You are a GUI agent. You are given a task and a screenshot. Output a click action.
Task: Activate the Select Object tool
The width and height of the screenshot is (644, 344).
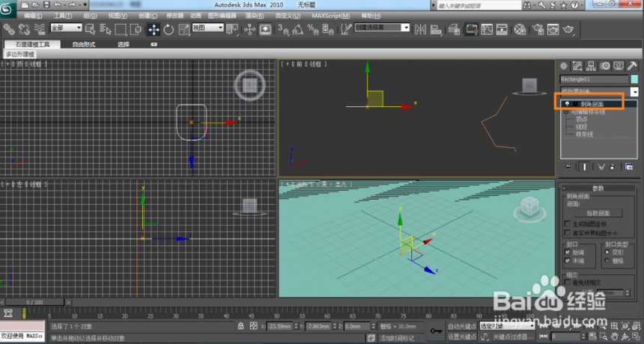point(90,29)
